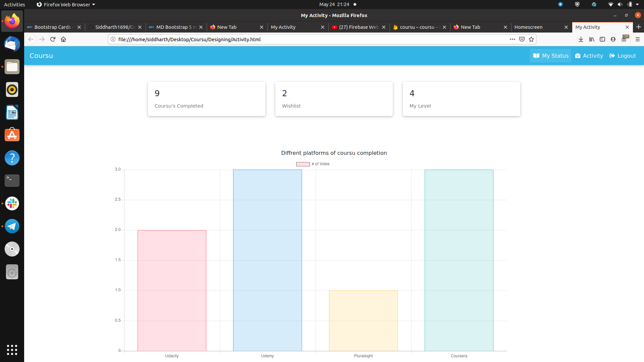
Task: Expand Firefox Web Browser app menu
Action: (x=66, y=4)
